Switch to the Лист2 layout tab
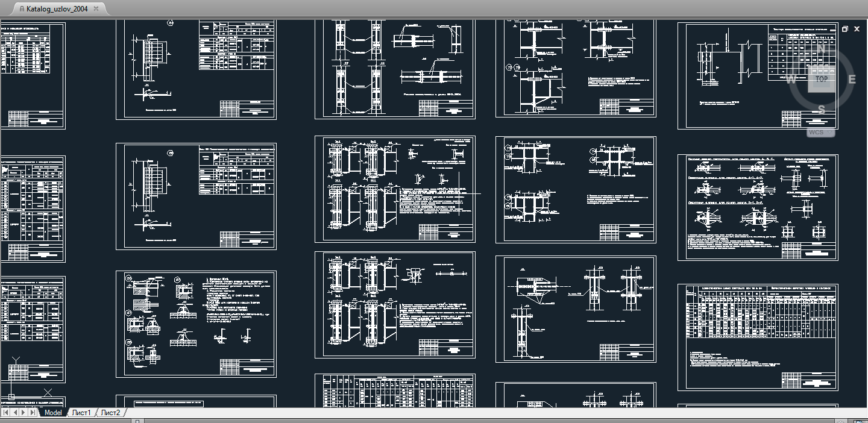868x423 pixels. click(110, 413)
